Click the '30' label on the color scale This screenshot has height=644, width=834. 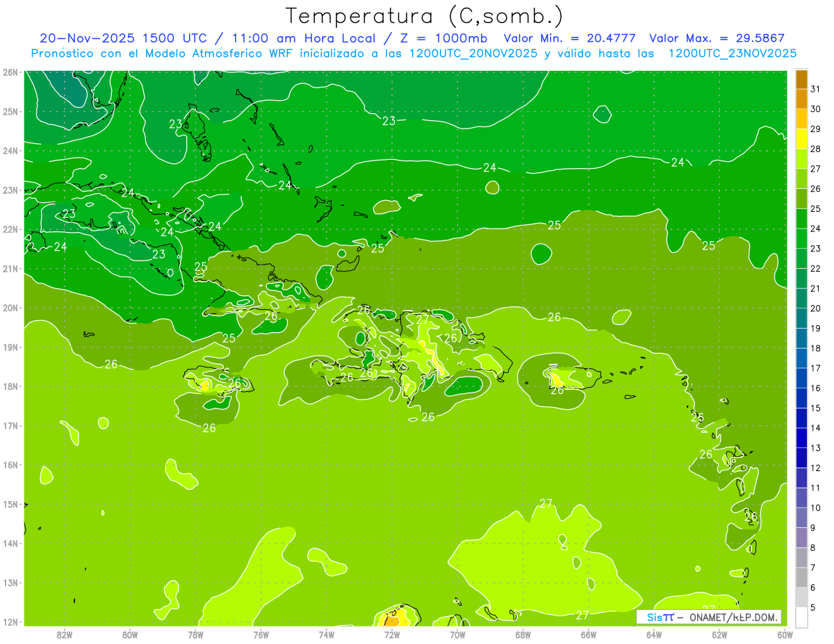(x=815, y=109)
